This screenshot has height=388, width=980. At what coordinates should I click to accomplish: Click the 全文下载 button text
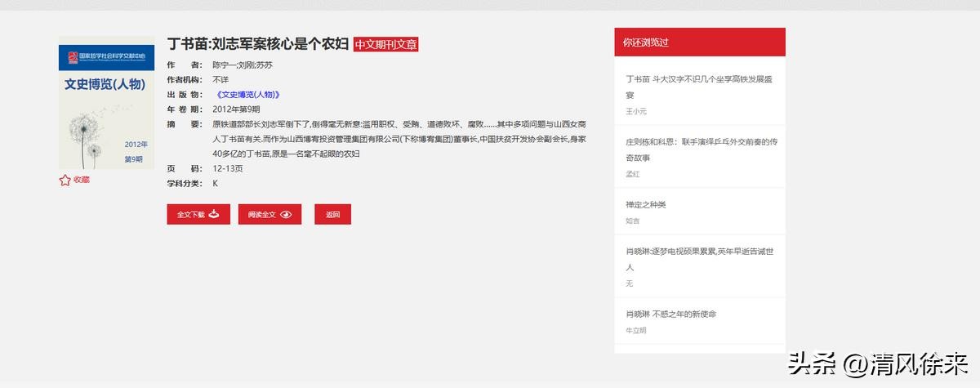point(190,215)
